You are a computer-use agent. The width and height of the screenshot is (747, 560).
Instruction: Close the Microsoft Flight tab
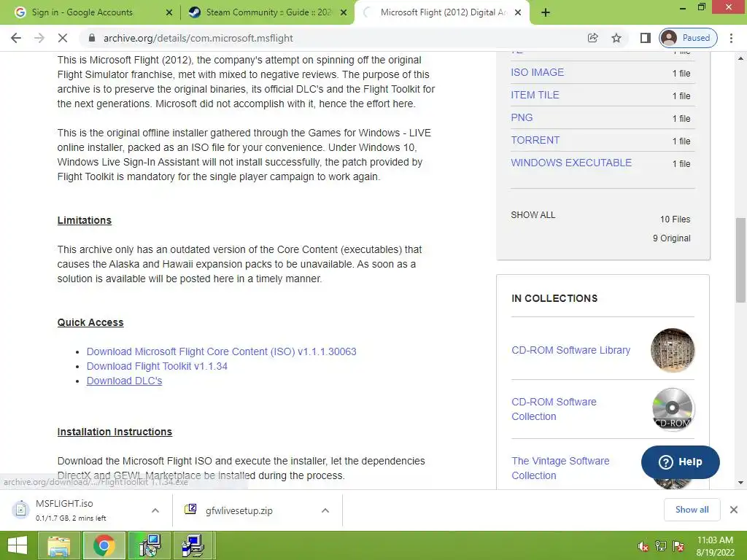point(519,12)
